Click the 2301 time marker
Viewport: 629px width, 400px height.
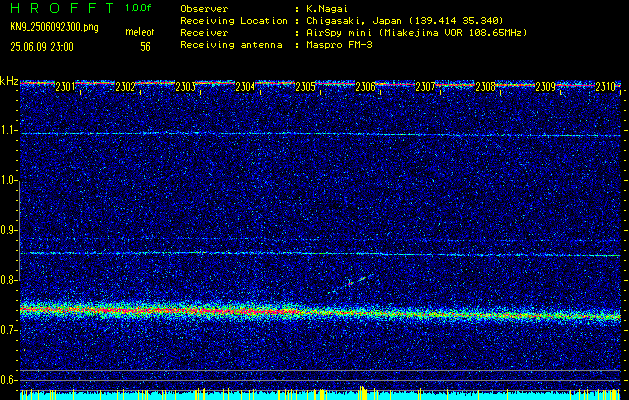click(65, 86)
